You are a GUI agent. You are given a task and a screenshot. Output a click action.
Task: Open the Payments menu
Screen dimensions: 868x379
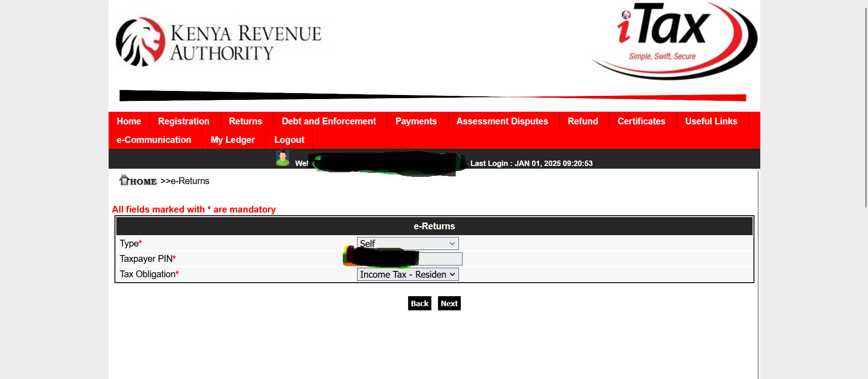click(416, 121)
